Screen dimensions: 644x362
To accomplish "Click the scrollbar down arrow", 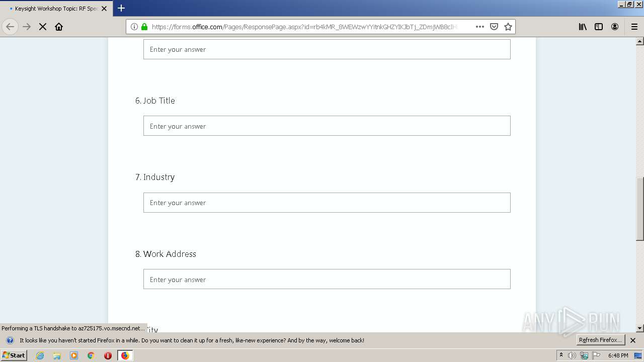I will [640, 328].
